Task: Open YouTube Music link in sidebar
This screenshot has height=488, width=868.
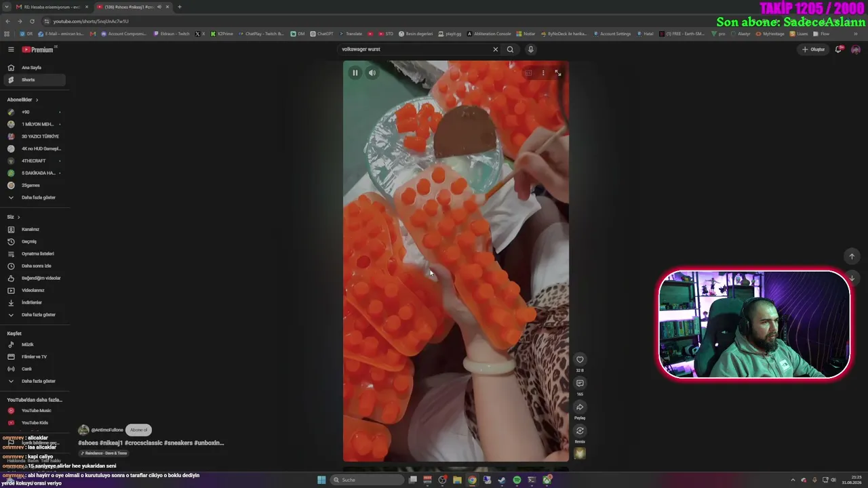Action: [x=34, y=410]
